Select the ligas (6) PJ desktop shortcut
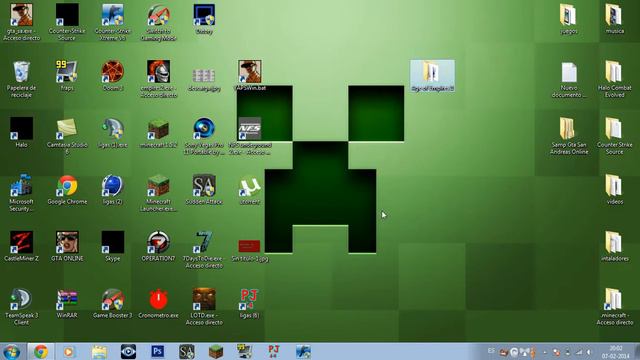The width and height of the screenshot is (640, 360). [250, 304]
